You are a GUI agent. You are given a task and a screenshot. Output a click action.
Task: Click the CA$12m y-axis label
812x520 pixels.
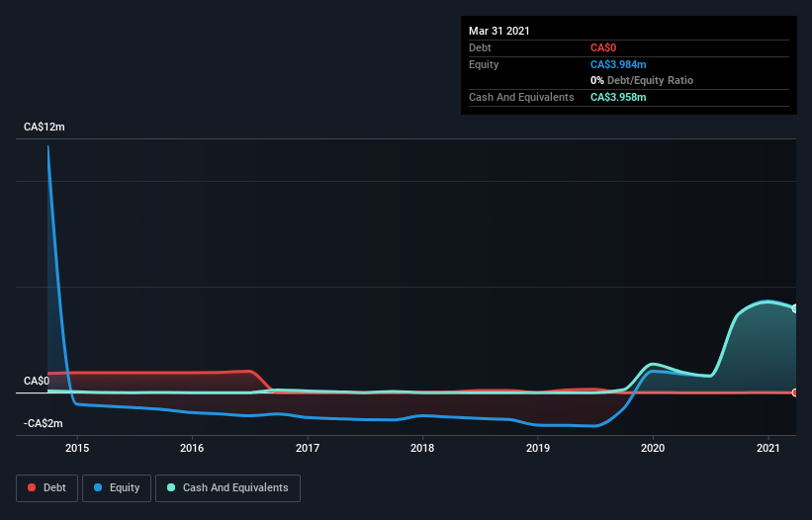pos(45,127)
